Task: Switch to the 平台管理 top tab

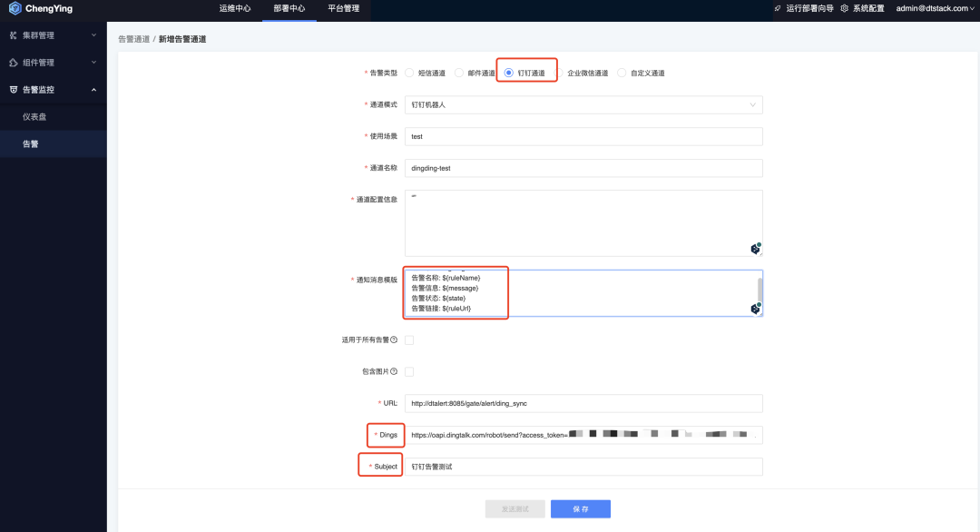Action: [x=344, y=8]
